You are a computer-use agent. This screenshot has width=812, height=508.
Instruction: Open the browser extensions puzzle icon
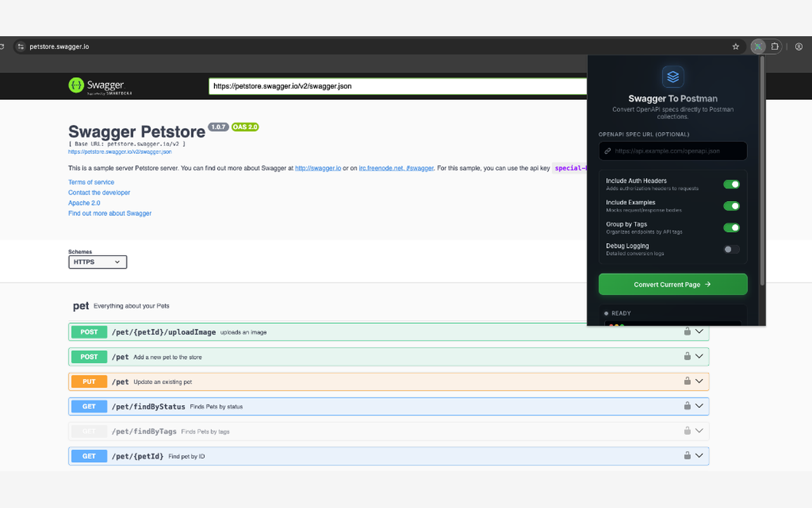point(775,46)
